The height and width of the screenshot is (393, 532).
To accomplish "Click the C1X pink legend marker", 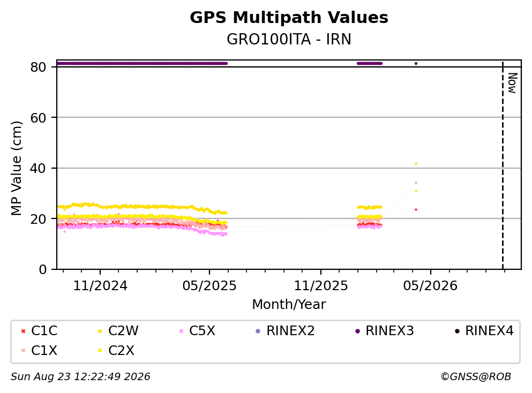I will [23, 351].
